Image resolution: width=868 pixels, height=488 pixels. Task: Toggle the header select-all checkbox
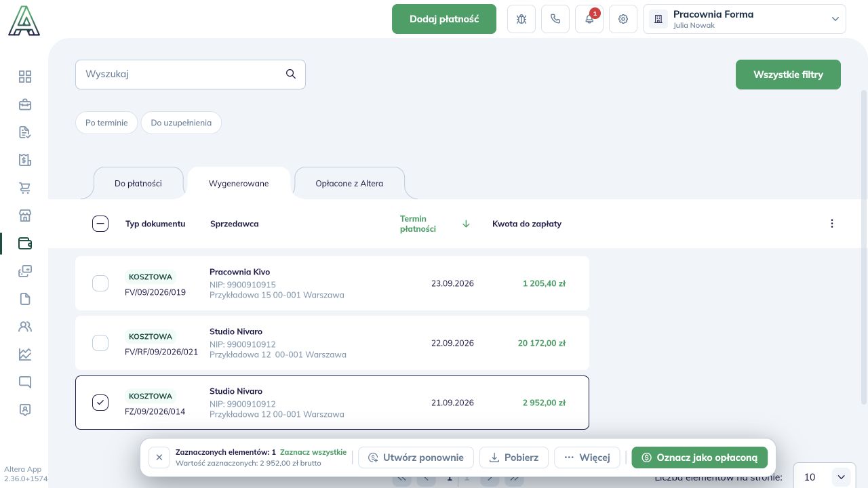[100, 224]
